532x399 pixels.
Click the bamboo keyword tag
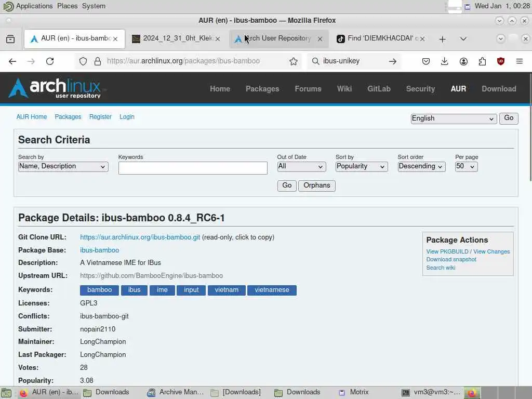[99, 290]
